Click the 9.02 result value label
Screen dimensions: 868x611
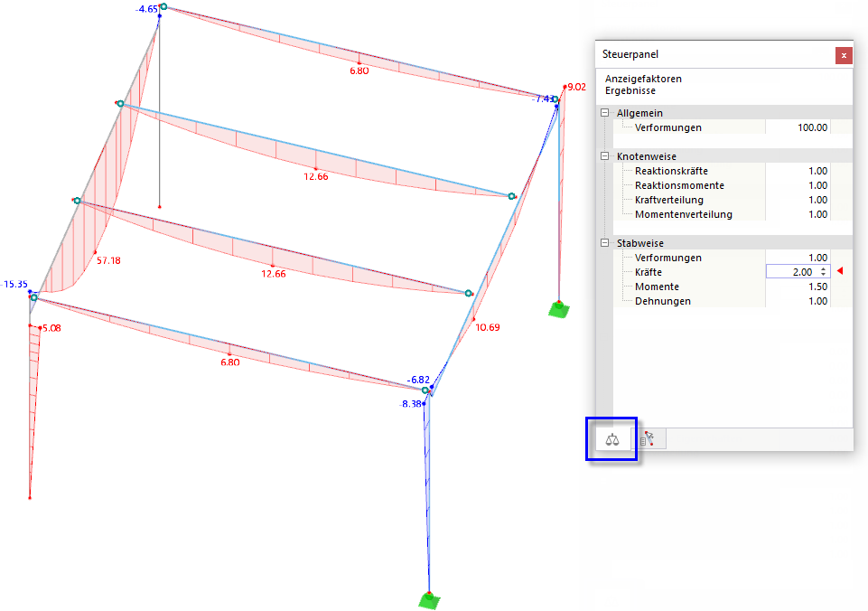(x=577, y=87)
